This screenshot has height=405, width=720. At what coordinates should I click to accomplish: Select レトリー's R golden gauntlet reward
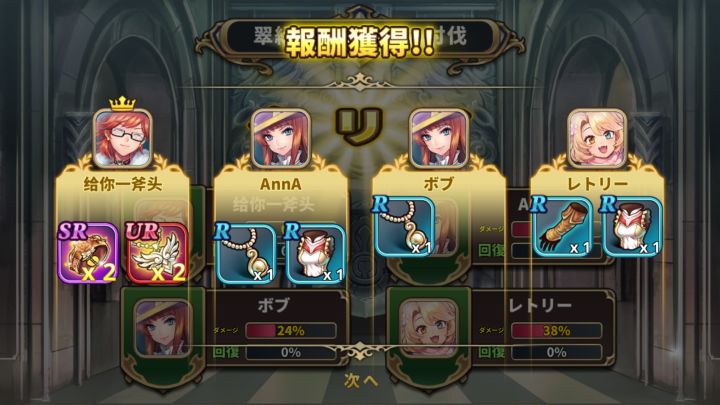[563, 226]
